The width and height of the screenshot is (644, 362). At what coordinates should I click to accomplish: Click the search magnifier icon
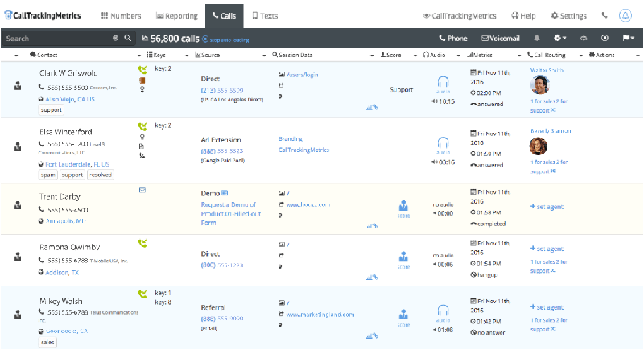pyautogui.click(x=127, y=38)
